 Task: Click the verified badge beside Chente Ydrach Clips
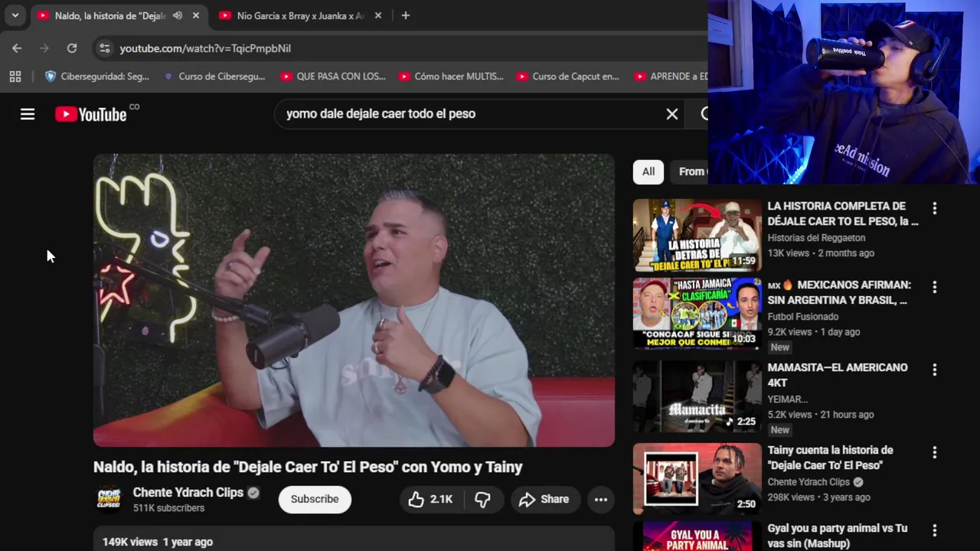(253, 493)
